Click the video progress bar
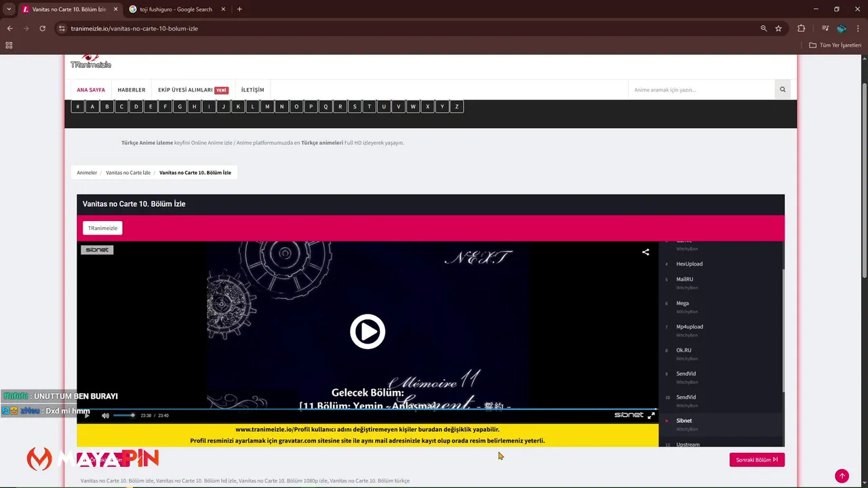 [367, 409]
